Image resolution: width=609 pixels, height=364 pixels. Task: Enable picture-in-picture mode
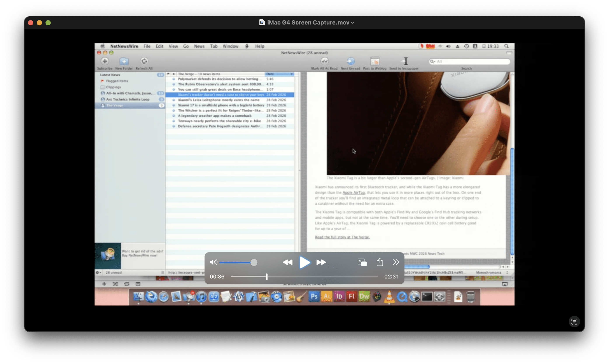[x=362, y=262]
